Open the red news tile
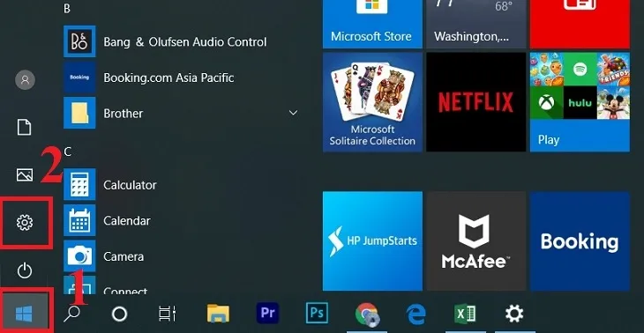 [x=580, y=24]
